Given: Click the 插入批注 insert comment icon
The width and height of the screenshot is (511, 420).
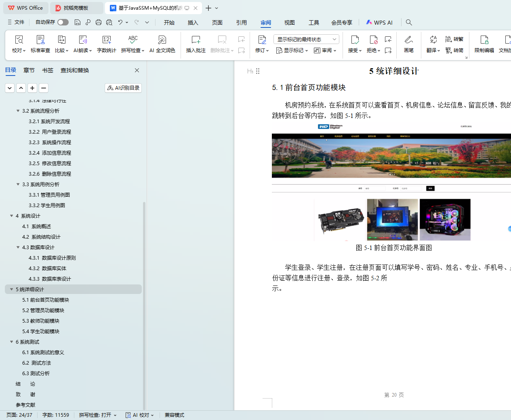Looking at the screenshot, I should [196, 40].
